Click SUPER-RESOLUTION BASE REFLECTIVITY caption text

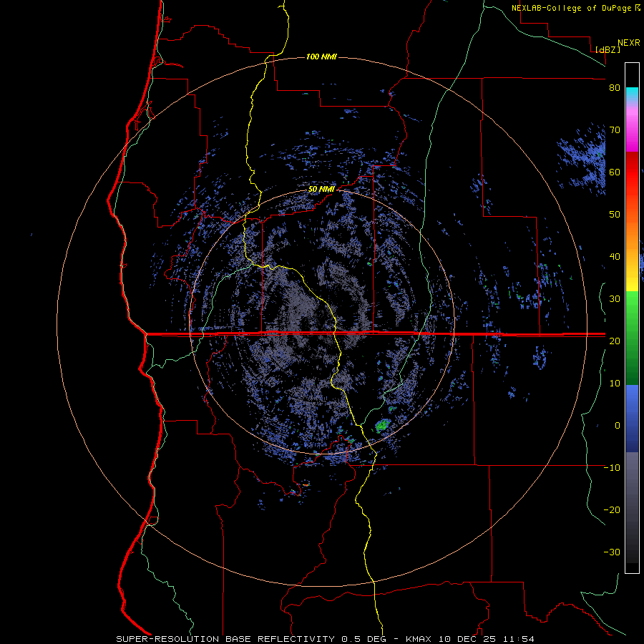tap(225, 639)
